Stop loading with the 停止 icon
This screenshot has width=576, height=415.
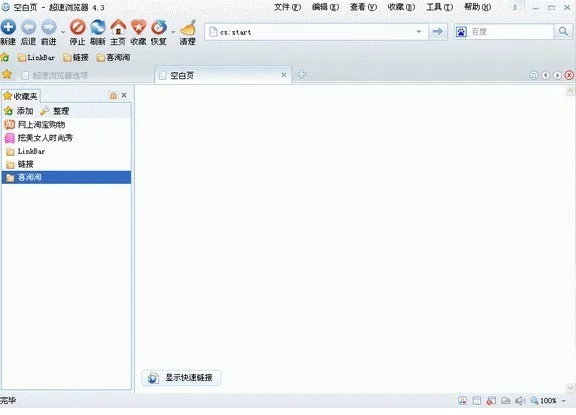(78, 28)
